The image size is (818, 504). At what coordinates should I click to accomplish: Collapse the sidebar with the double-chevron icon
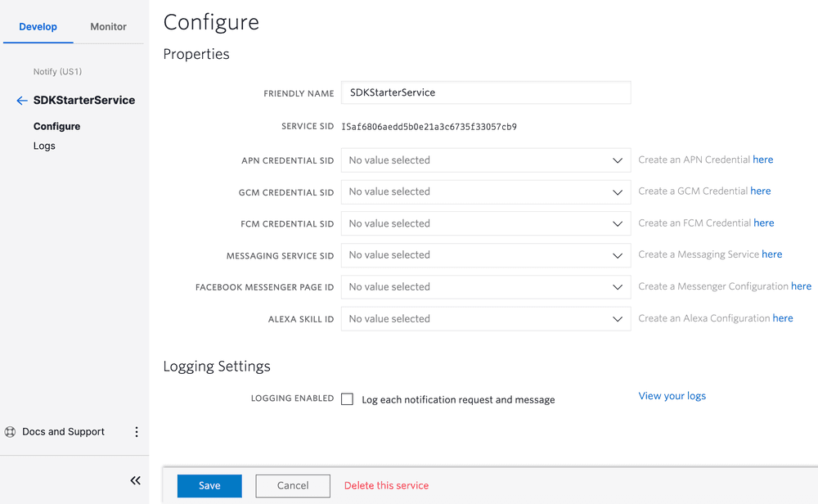135,480
